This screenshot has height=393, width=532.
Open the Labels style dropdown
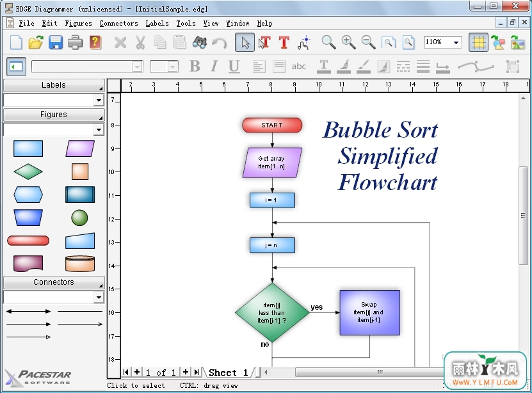pyautogui.click(x=99, y=100)
